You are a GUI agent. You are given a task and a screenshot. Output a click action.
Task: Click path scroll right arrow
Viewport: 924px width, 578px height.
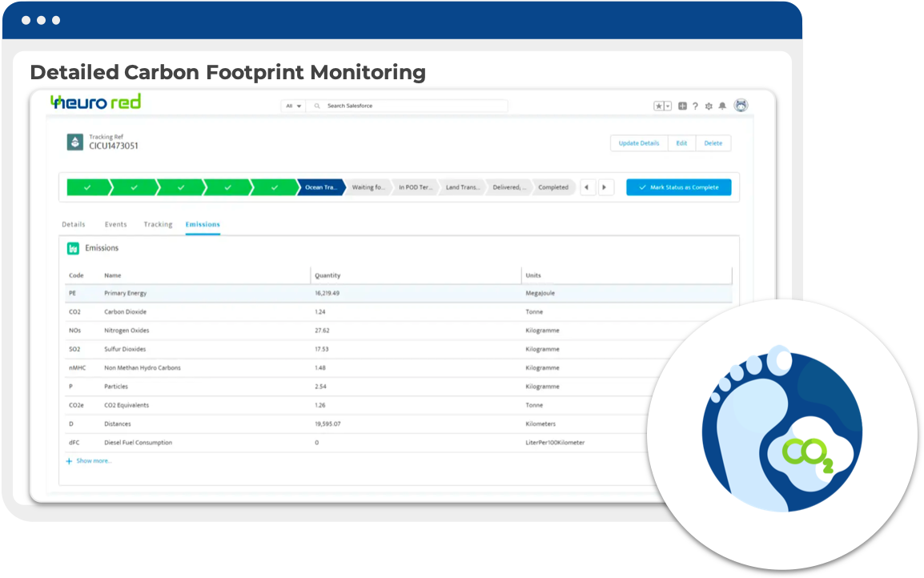(x=605, y=187)
